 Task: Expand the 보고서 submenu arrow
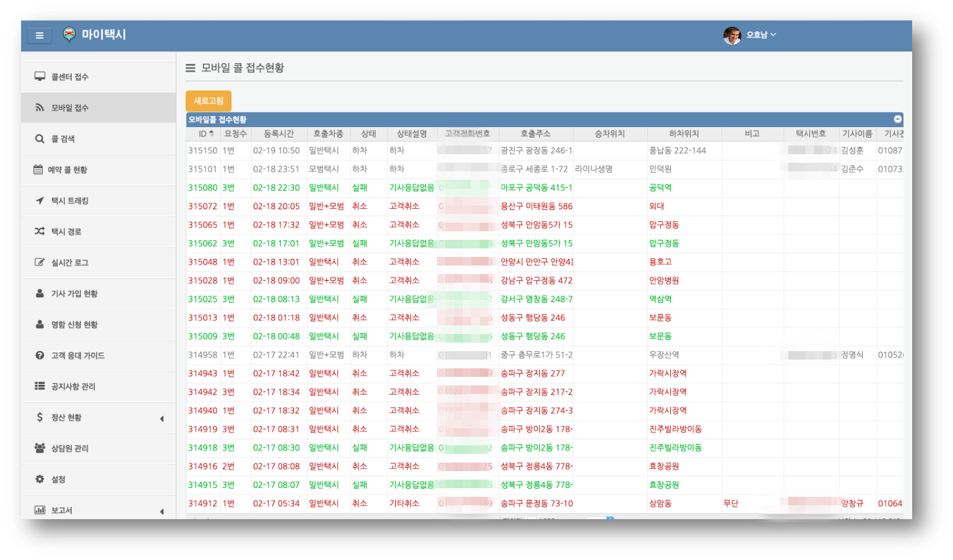(162, 511)
